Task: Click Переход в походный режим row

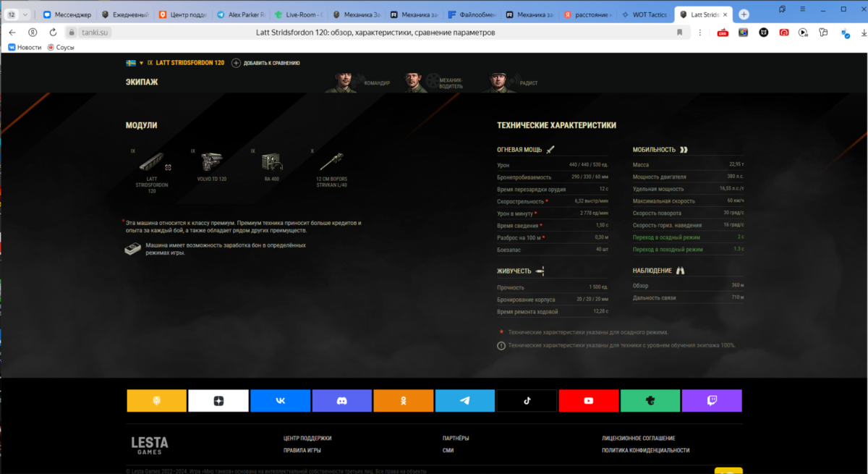Action: point(689,249)
